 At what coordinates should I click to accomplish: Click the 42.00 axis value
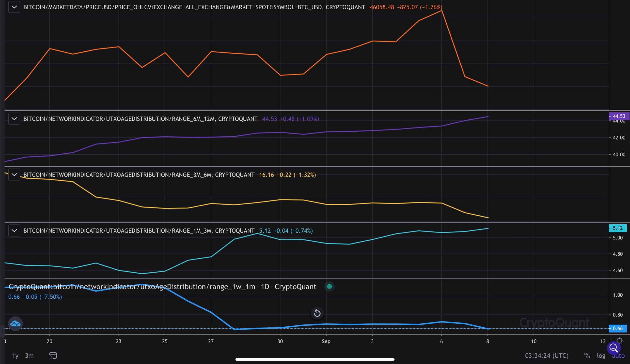[x=619, y=138]
